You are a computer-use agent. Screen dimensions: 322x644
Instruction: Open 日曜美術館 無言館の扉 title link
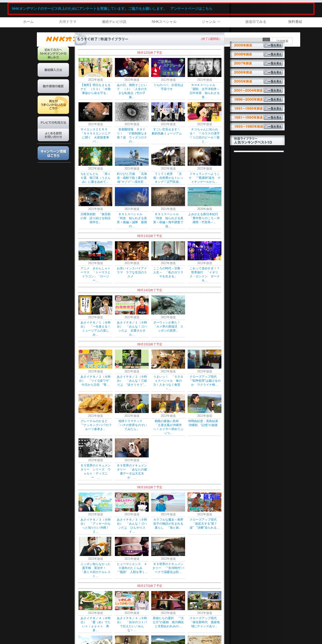click(x=95, y=218)
